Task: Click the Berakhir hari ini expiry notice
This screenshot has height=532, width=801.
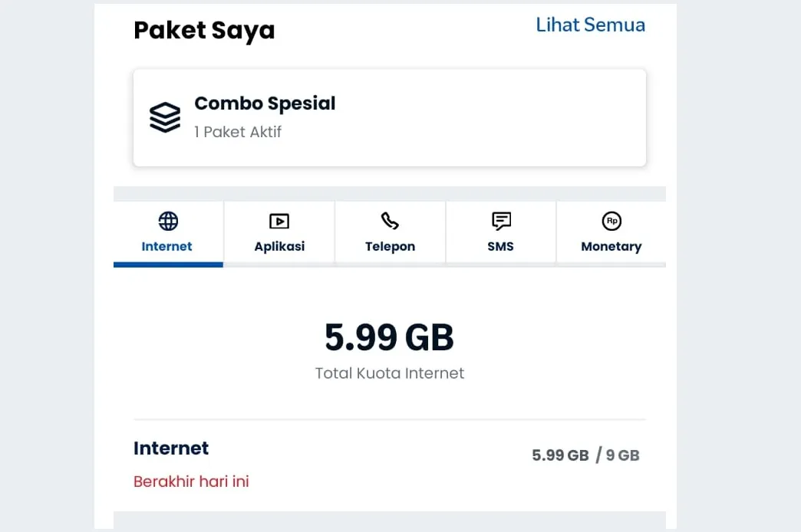Action: (x=191, y=481)
